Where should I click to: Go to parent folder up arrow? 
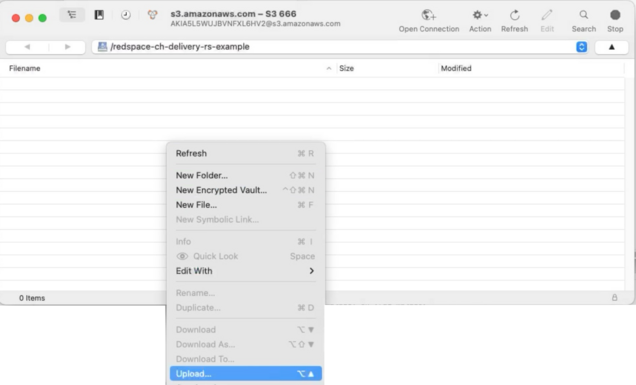[x=611, y=47]
